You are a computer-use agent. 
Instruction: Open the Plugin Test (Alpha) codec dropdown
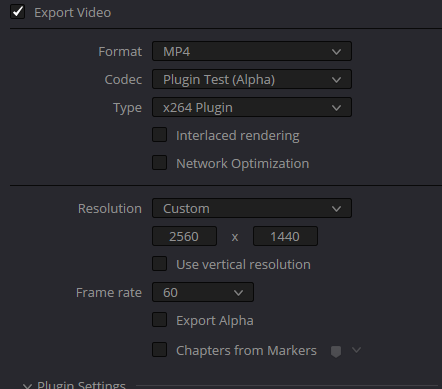252,79
